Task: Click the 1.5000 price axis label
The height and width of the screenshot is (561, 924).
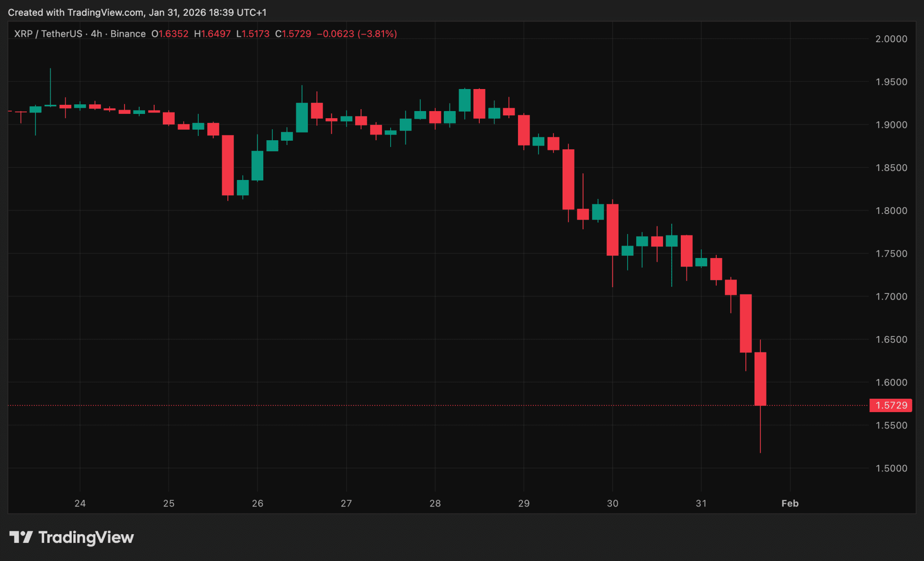Action: point(891,468)
